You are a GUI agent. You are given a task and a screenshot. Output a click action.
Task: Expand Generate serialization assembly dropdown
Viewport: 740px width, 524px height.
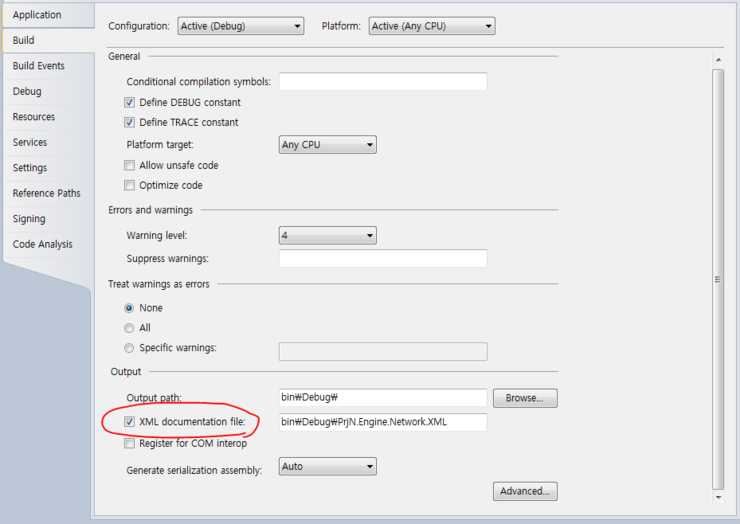[x=327, y=466]
